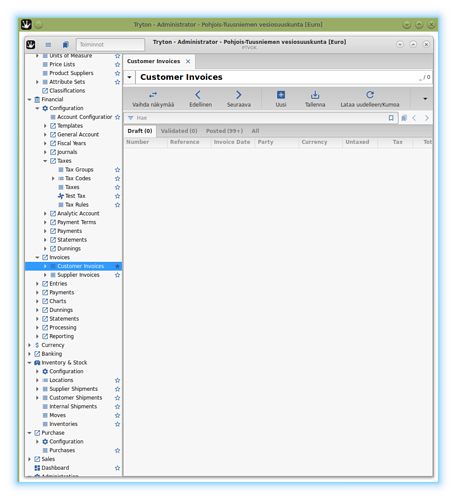Select the Posted (99+) tab
Viewport: 456px width, 500px height.
[224, 131]
